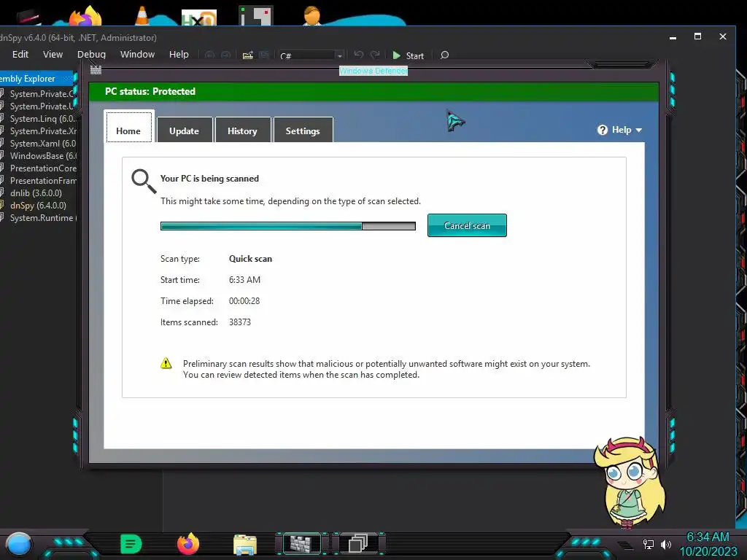Cancel the running quick scan
Image resolution: width=747 pixels, height=560 pixels.
(467, 225)
